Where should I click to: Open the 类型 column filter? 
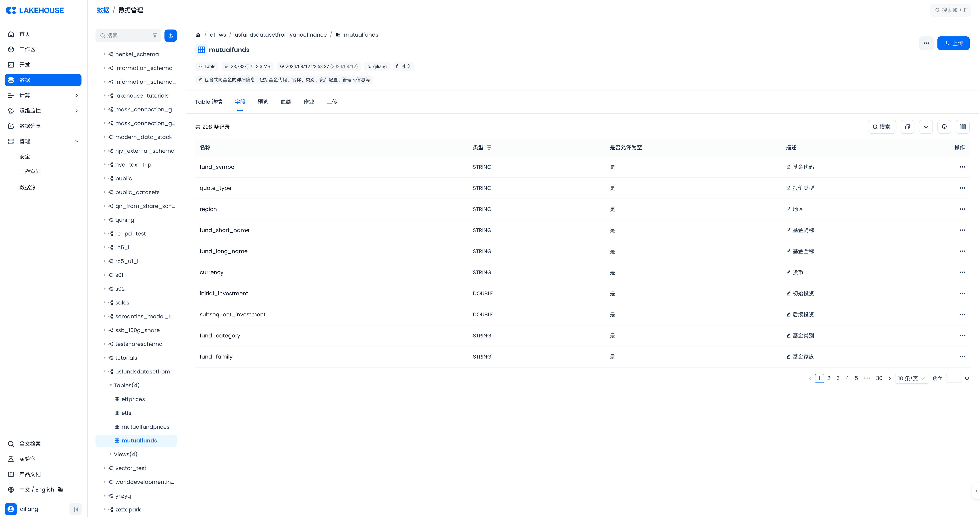tap(489, 148)
